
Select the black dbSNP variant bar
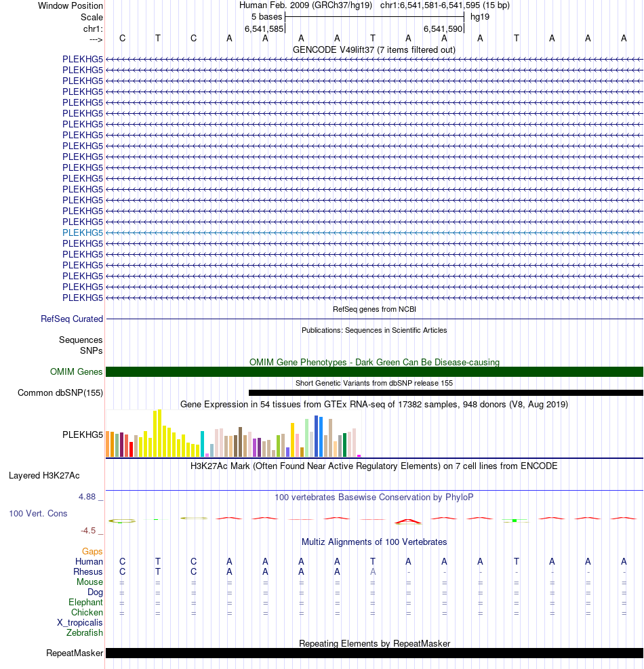click(x=446, y=392)
